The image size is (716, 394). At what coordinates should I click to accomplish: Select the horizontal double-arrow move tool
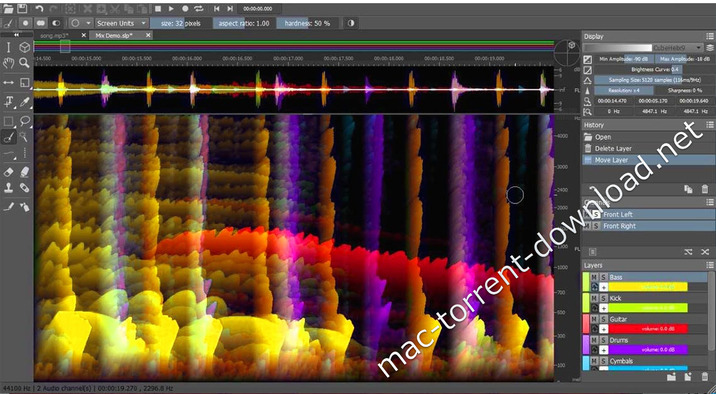click(x=8, y=83)
